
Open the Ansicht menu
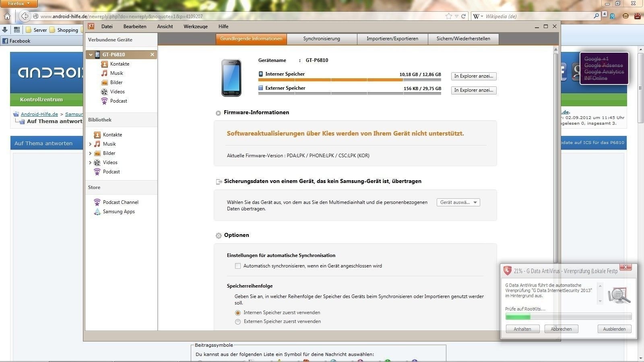(x=165, y=27)
